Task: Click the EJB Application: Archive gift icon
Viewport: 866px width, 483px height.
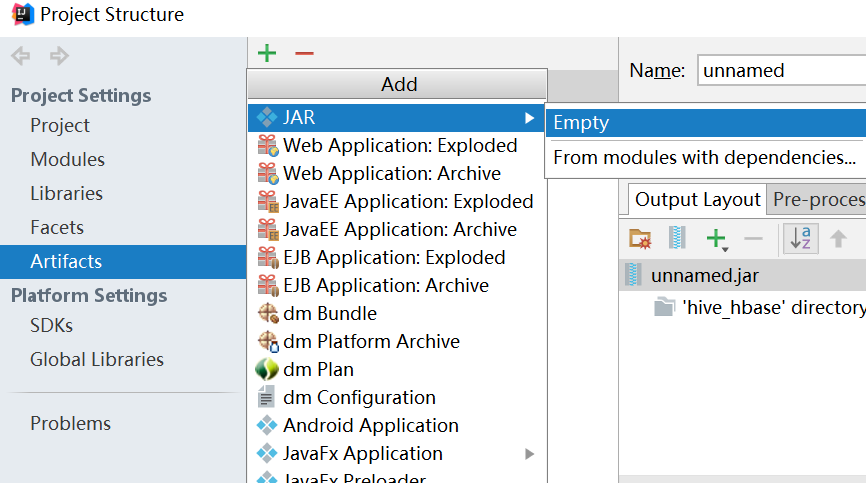Action: [268, 285]
